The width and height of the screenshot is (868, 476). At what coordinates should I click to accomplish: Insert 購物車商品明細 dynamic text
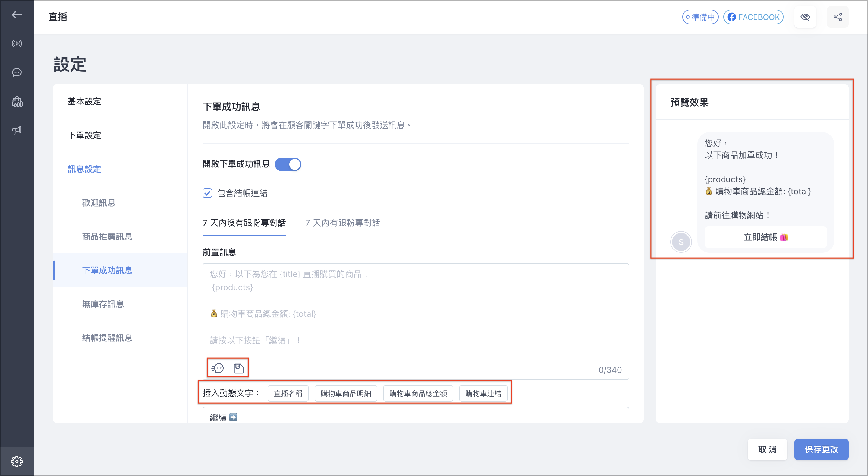click(x=346, y=393)
